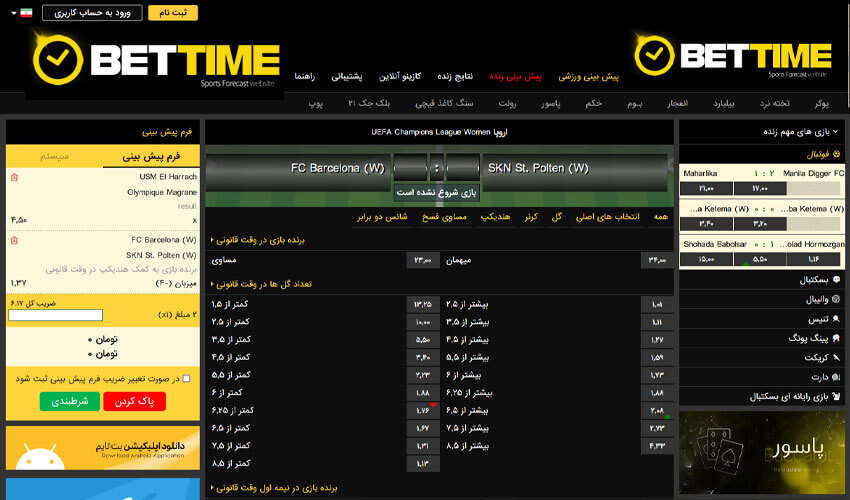
Task: Switch to the سیستم bet slip tab
Action: pyautogui.click(x=54, y=156)
